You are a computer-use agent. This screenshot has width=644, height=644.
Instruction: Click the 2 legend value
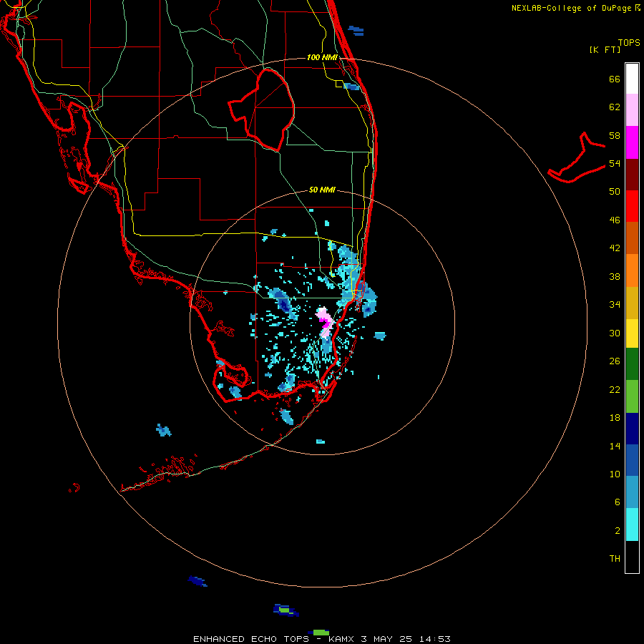(x=618, y=531)
